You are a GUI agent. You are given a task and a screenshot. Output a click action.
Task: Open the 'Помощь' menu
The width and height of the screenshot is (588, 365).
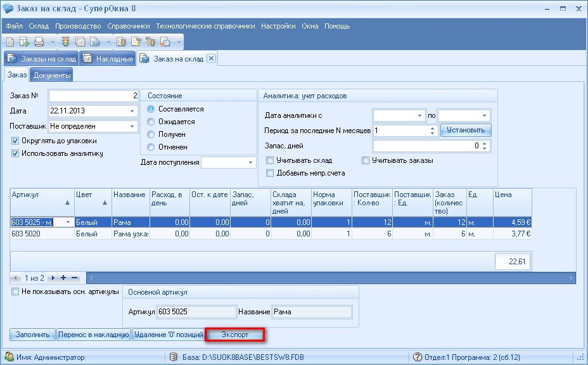[337, 26]
